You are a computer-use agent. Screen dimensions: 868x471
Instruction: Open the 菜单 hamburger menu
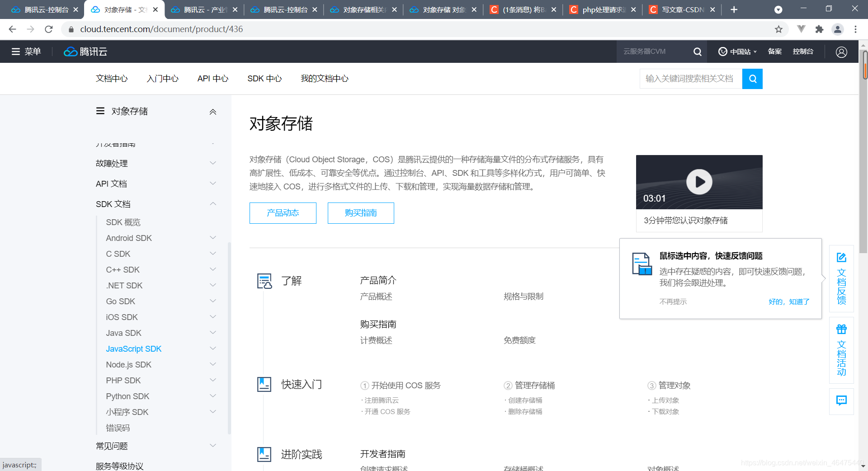[x=26, y=52]
